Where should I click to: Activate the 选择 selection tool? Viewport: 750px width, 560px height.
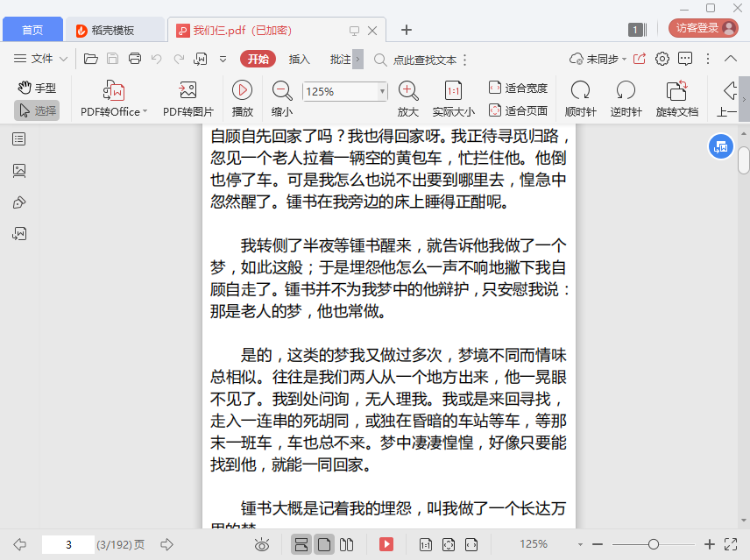(x=37, y=110)
